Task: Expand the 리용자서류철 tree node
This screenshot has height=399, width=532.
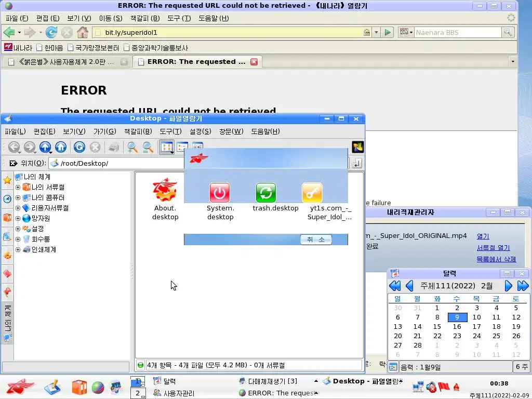Action: pyautogui.click(x=18, y=208)
